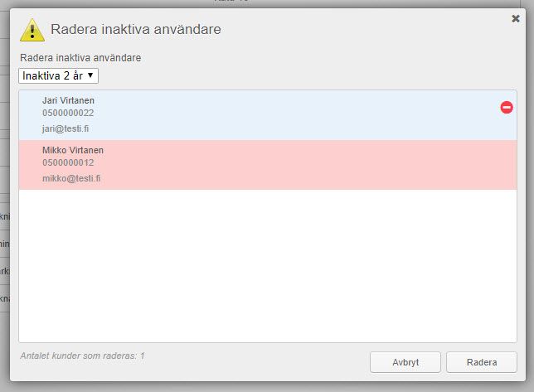
Task: Select the Jari Virtanen user row
Action: [x=268, y=115]
